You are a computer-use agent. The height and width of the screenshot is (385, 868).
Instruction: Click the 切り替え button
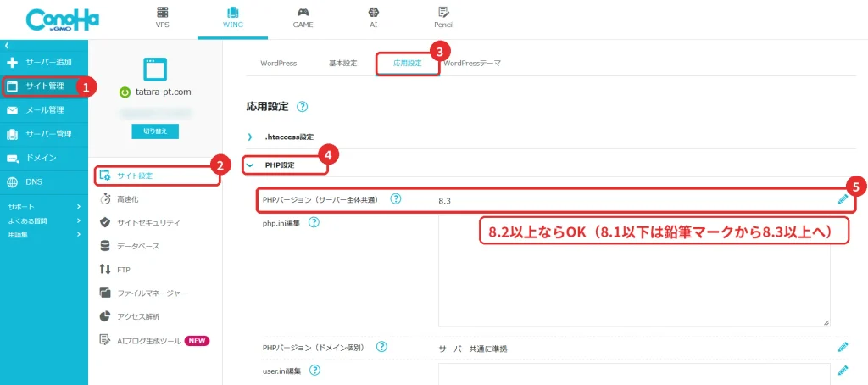pos(155,131)
